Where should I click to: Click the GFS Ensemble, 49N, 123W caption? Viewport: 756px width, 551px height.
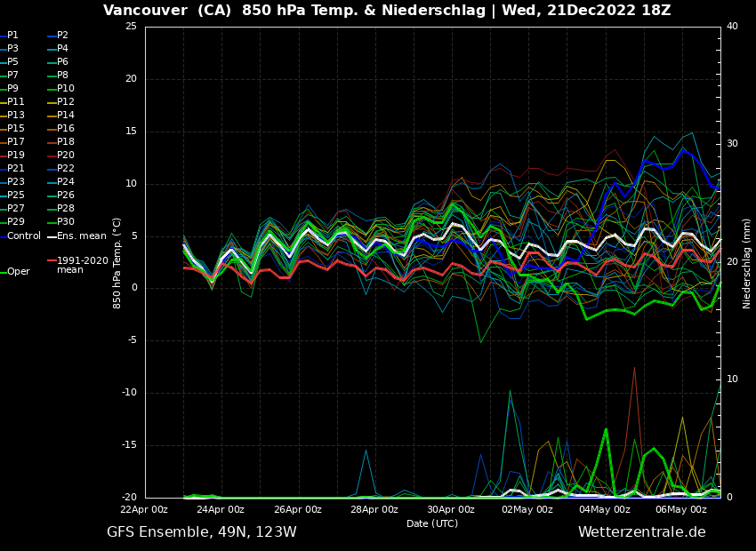[x=202, y=532]
